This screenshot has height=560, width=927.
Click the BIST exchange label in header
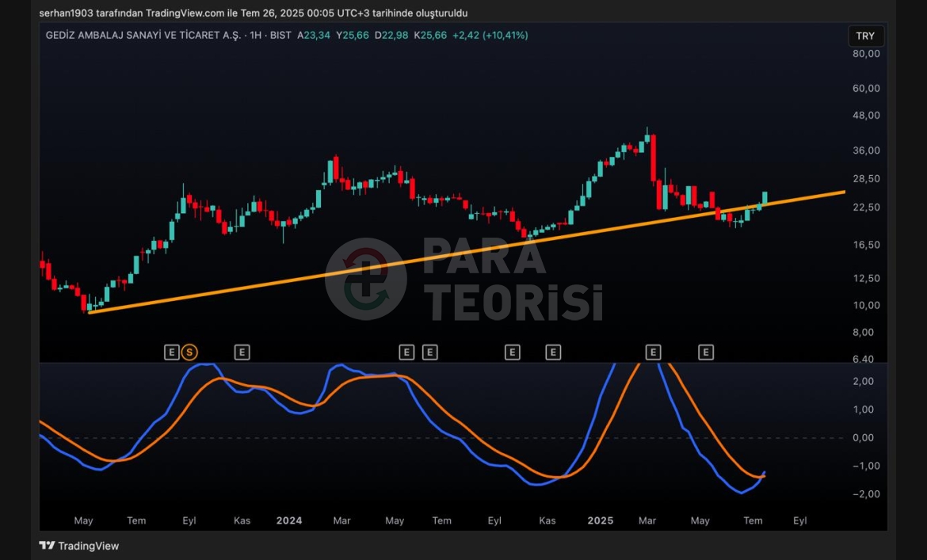[x=280, y=36]
